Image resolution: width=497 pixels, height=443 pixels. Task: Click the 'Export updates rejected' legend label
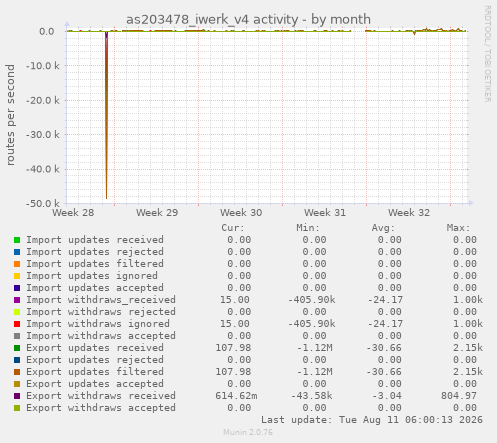[95, 360]
